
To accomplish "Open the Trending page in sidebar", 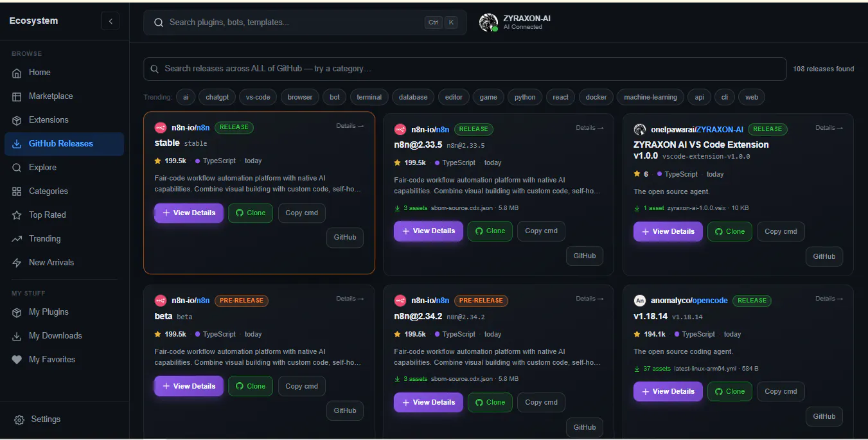I will click(x=64, y=239).
